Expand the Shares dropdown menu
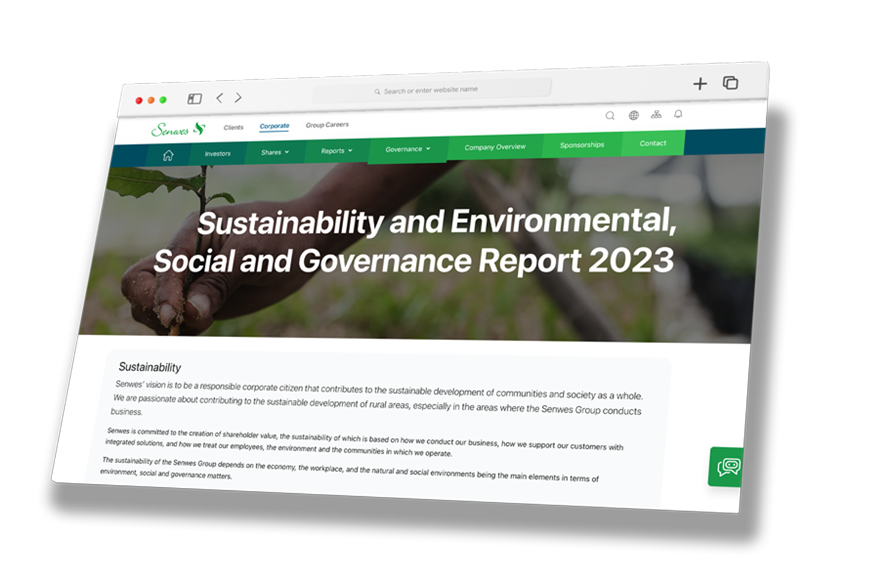Screen dimensions: 888x588 pos(275,152)
